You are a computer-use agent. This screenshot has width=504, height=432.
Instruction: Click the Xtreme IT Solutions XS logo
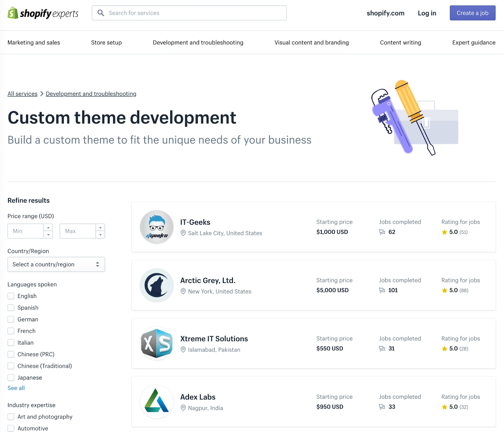(x=157, y=343)
